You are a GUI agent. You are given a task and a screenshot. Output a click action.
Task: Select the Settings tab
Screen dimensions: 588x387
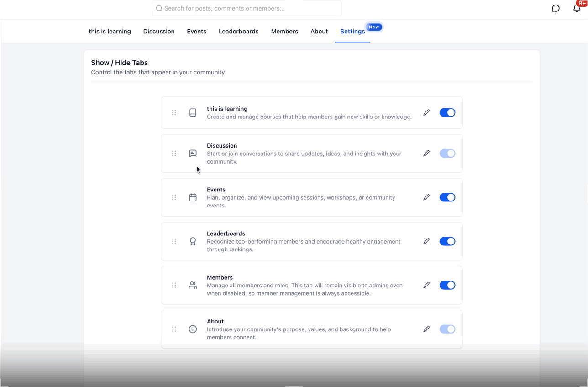[352, 32]
